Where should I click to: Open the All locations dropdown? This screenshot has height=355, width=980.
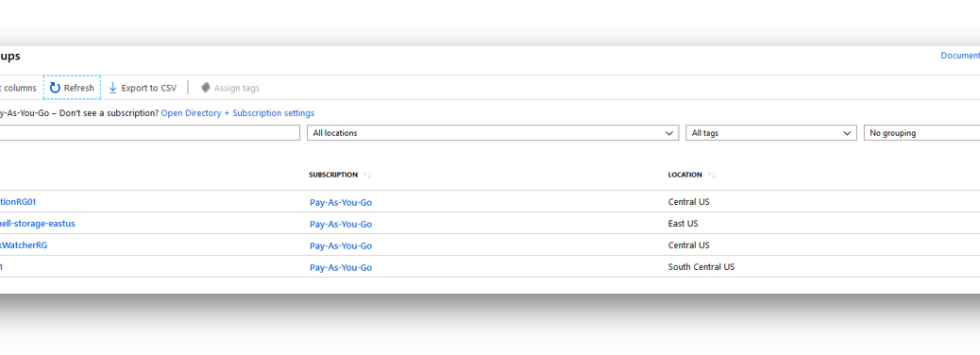[493, 132]
